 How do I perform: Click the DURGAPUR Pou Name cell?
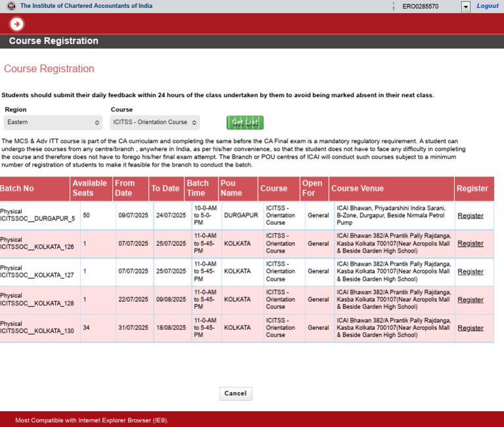(x=241, y=215)
